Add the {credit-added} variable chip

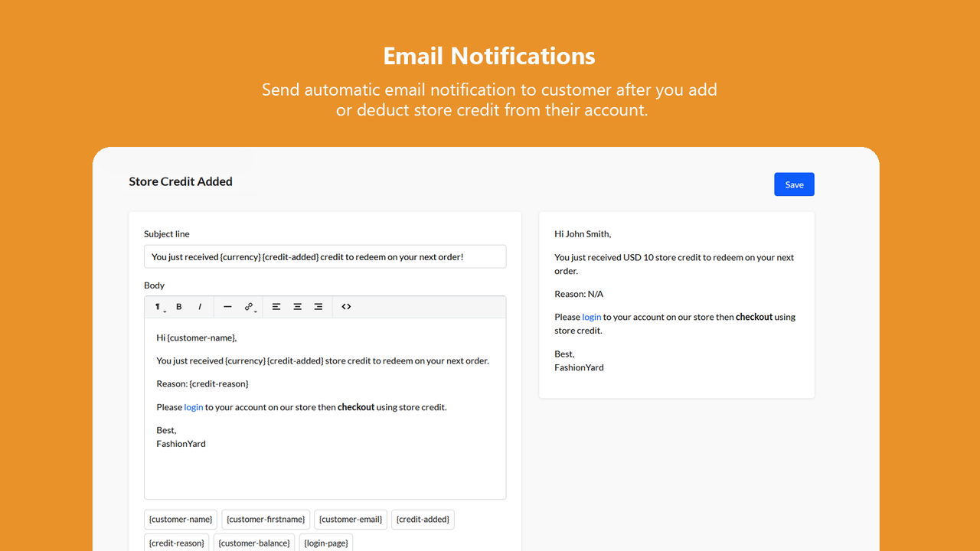tap(423, 519)
